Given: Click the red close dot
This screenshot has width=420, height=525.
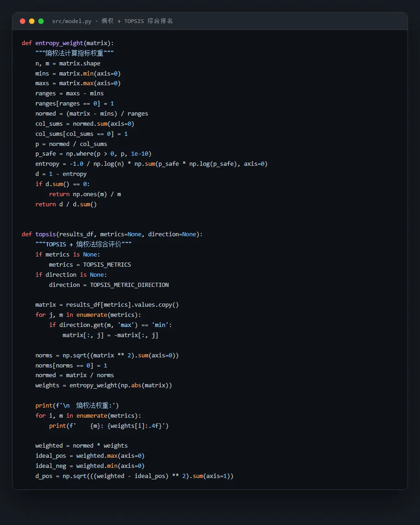Looking at the screenshot, I should [x=23, y=21].
